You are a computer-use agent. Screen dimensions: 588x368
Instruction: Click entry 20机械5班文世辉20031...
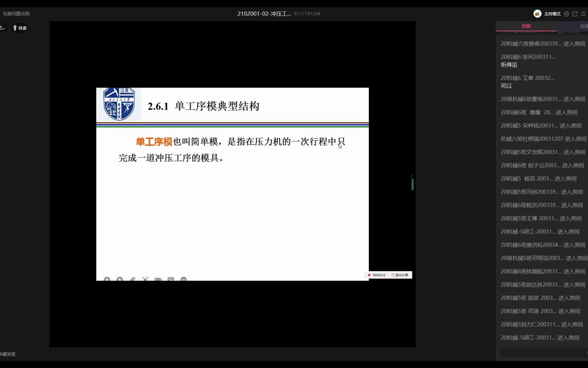543,152
